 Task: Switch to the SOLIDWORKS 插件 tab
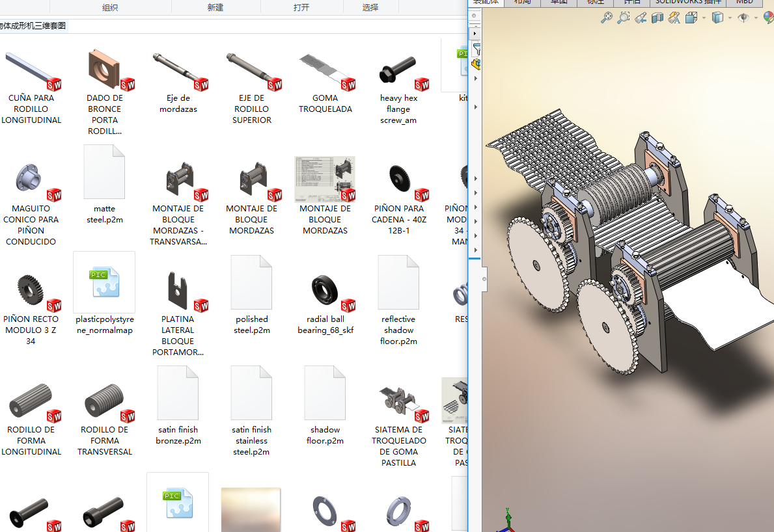(x=688, y=2)
